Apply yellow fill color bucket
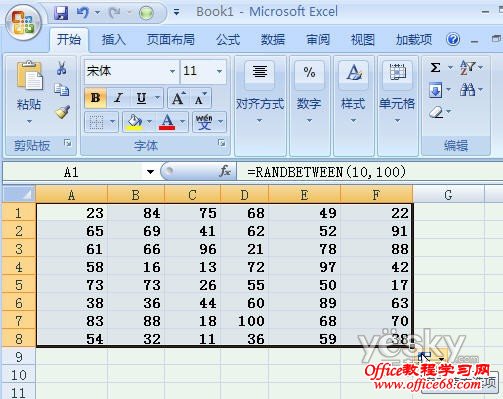Image resolution: width=503 pixels, height=399 pixels. tap(134, 122)
